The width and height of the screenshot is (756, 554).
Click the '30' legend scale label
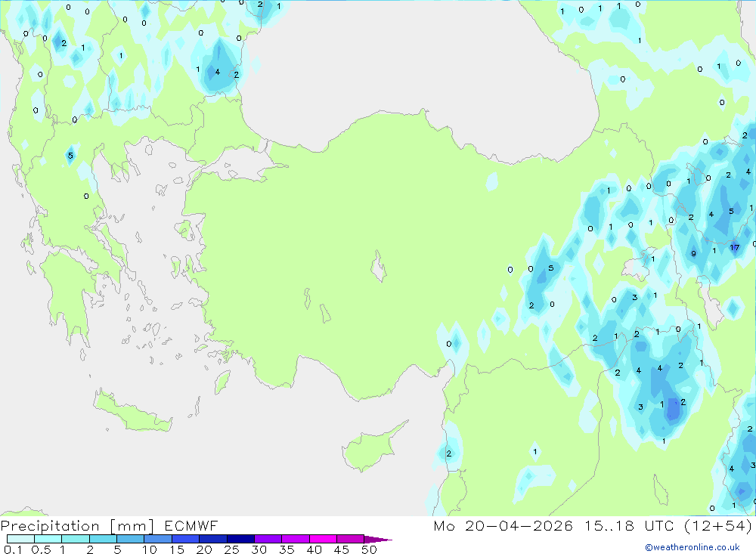coord(259,549)
